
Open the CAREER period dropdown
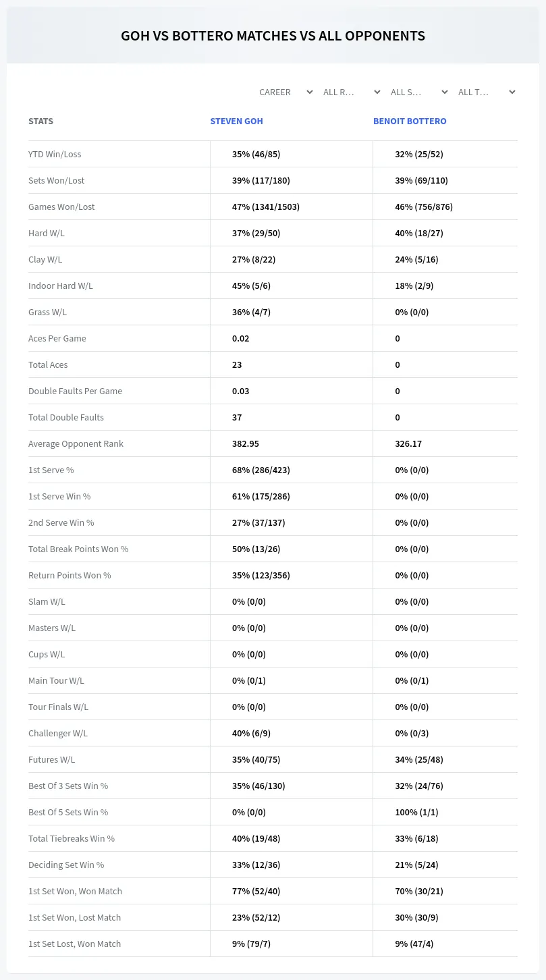tap(284, 92)
